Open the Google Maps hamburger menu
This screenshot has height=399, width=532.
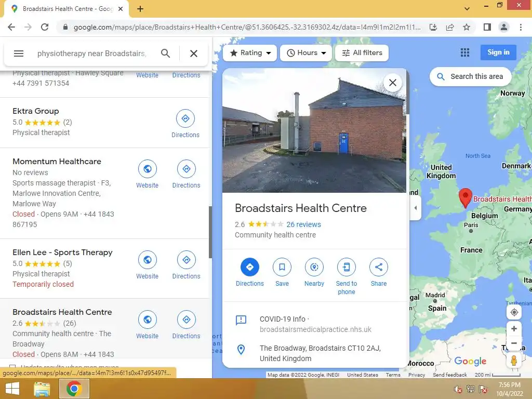coord(19,54)
